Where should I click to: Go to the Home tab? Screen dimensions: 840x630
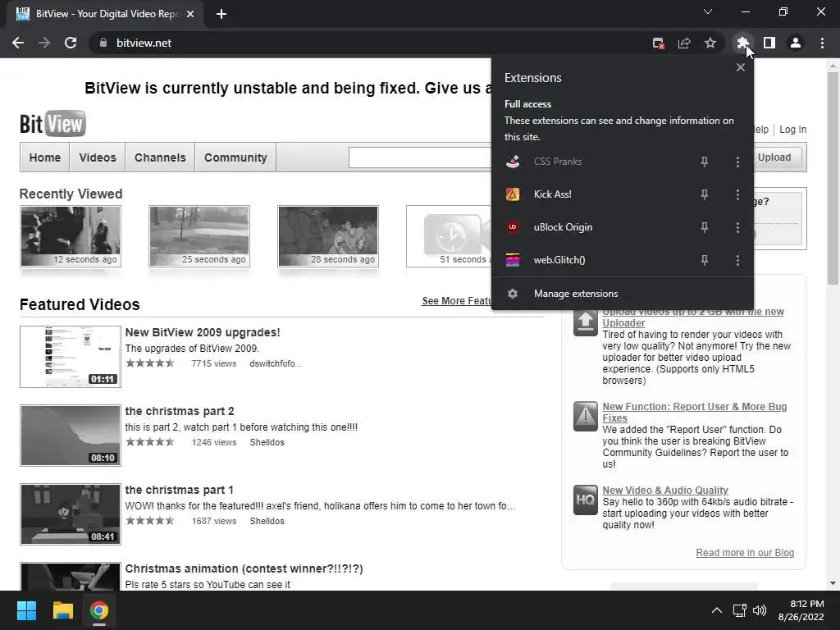pyautogui.click(x=45, y=157)
